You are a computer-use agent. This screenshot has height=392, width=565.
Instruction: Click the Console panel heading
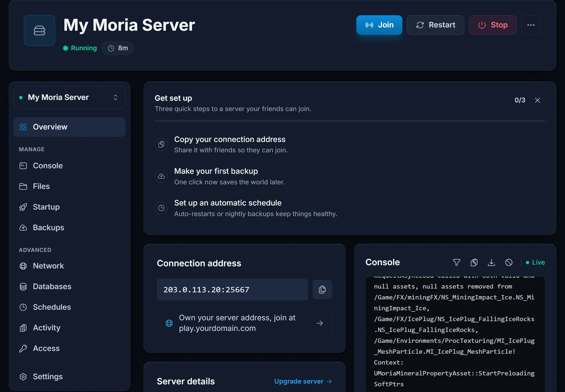tap(382, 263)
